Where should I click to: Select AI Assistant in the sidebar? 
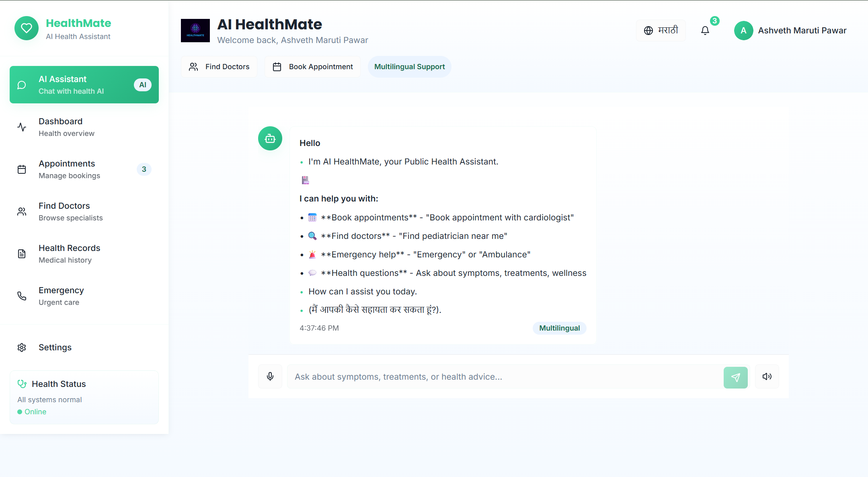click(x=84, y=85)
